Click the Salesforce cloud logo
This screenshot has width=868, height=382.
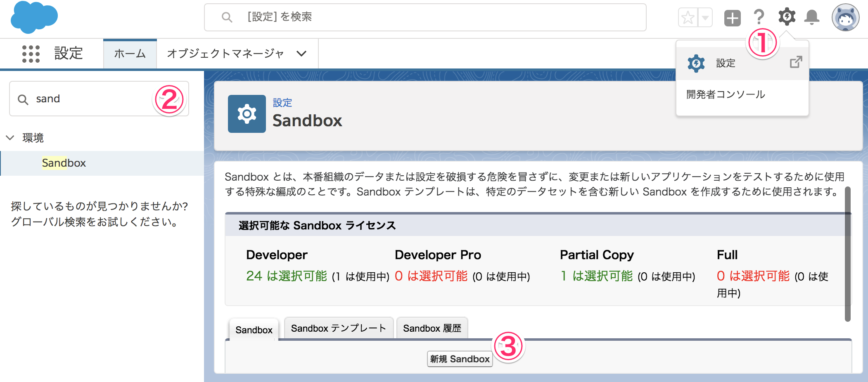click(x=34, y=17)
